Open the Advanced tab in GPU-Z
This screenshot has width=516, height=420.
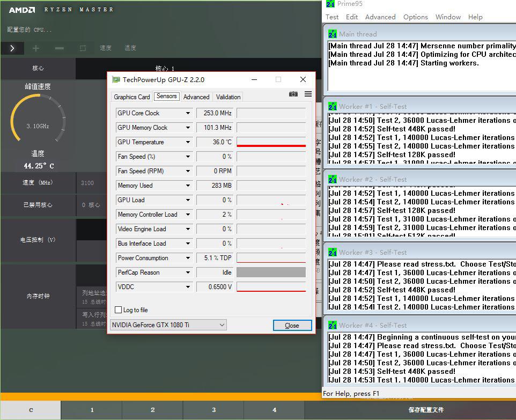pos(196,97)
